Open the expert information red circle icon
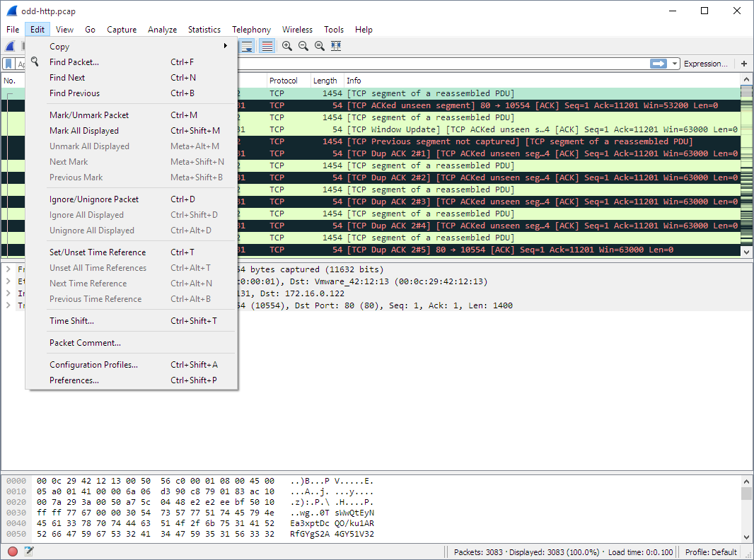 [13, 552]
